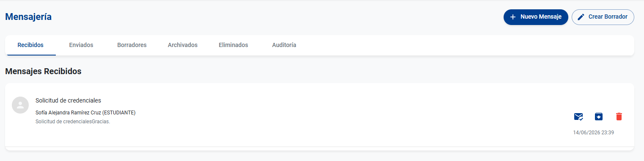Open the Solicitud de credenciales subject line
The width and height of the screenshot is (644, 161).
click(68, 100)
